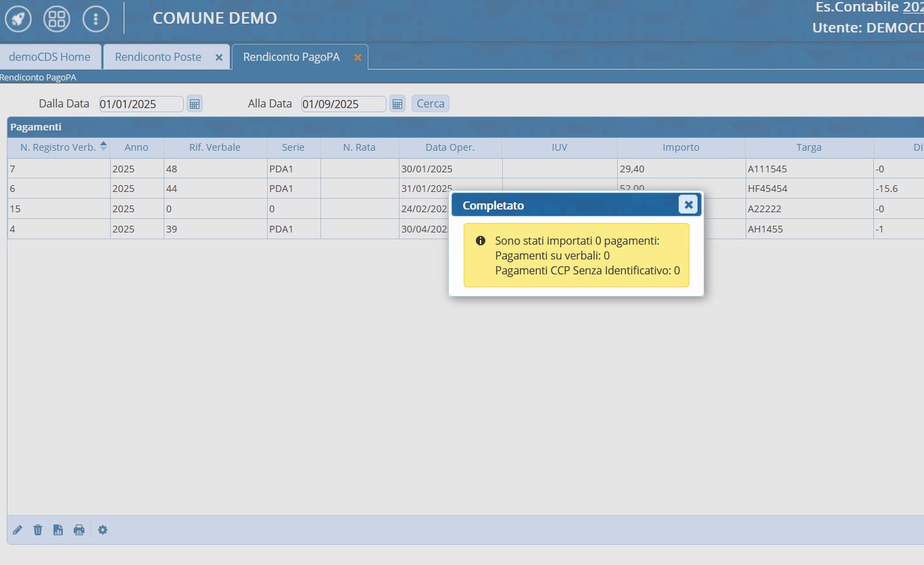The width and height of the screenshot is (924, 565).
Task: Switch to the Rendiconto Poste tab
Action: 158,57
